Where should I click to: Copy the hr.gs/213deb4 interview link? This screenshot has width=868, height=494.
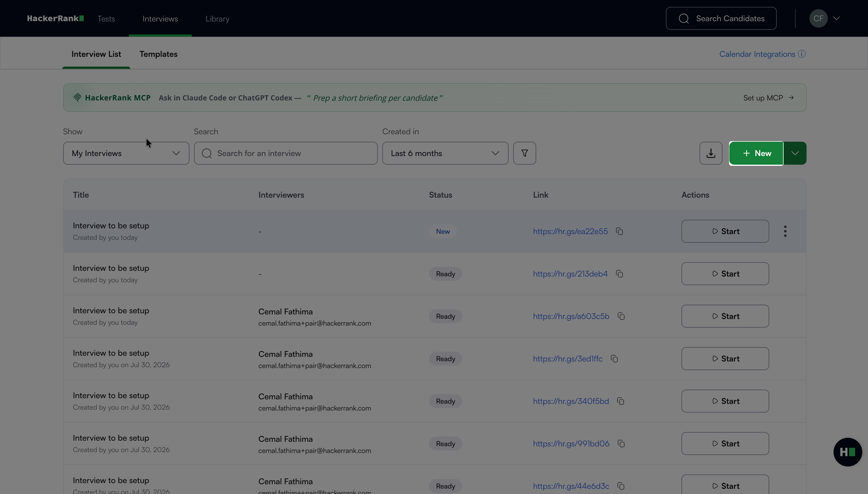[619, 274]
